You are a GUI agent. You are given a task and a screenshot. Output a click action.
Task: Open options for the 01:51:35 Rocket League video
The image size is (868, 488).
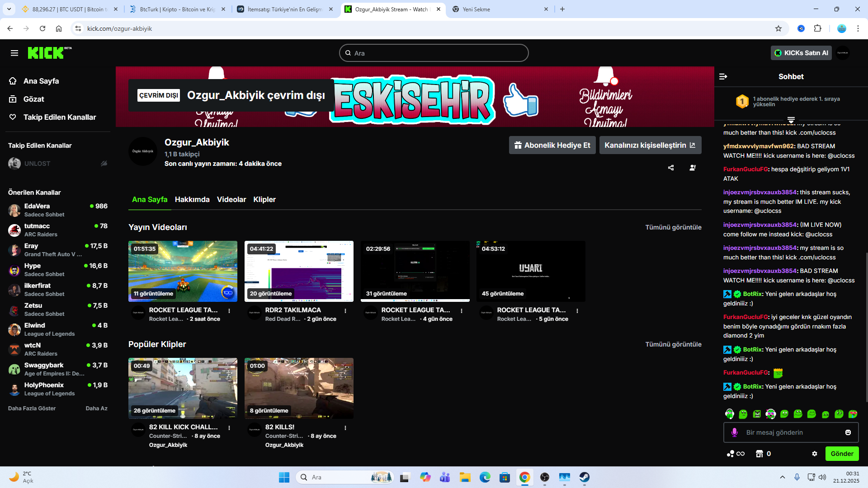pos(229,311)
